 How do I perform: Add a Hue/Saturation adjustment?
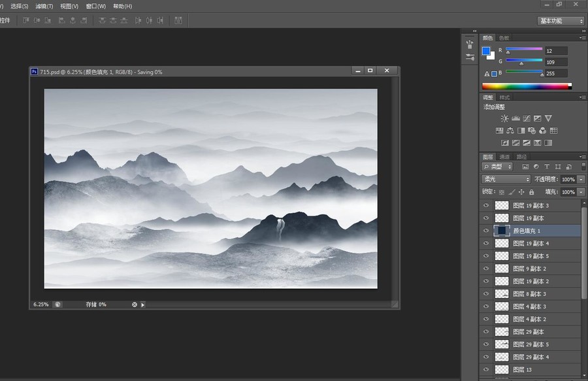tap(500, 131)
